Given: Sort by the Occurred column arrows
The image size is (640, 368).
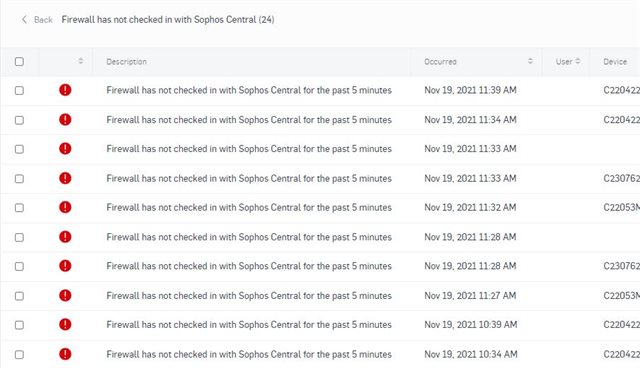Looking at the screenshot, I should click(530, 61).
